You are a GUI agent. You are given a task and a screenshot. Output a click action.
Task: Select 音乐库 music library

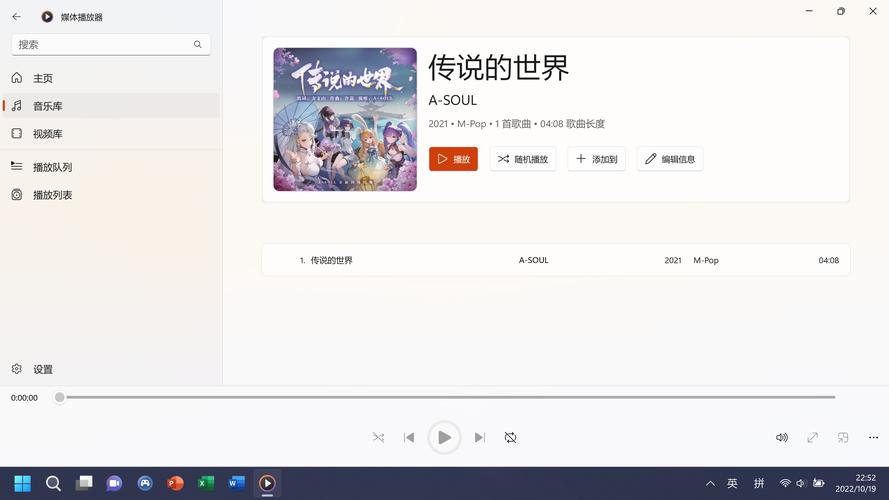pos(111,106)
